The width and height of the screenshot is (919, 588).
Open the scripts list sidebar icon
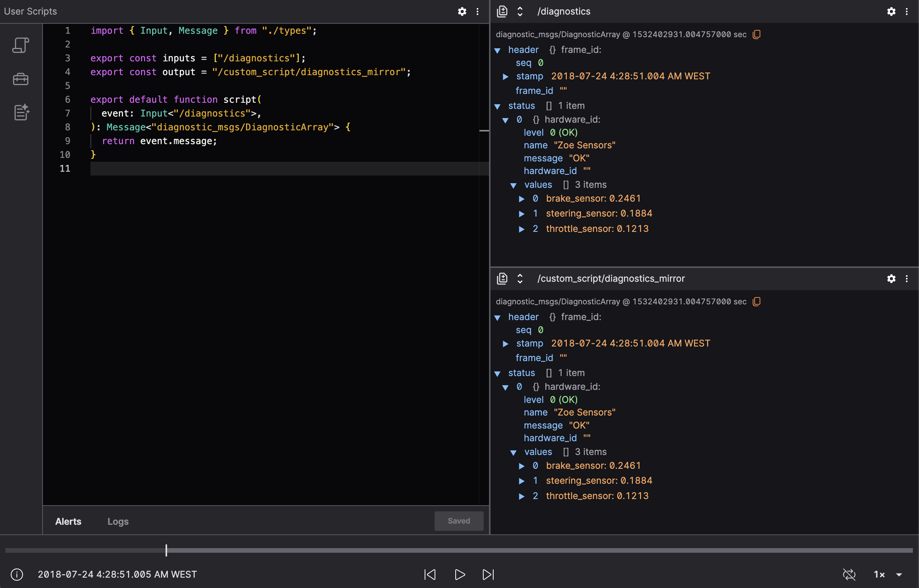(x=21, y=45)
